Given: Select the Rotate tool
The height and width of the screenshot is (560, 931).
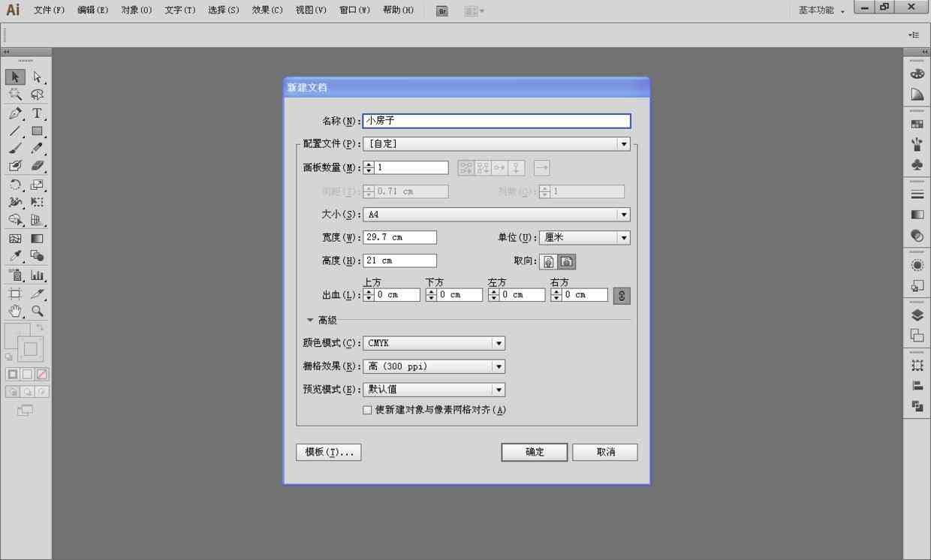Looking at the screenshot, I should [15, 185].
